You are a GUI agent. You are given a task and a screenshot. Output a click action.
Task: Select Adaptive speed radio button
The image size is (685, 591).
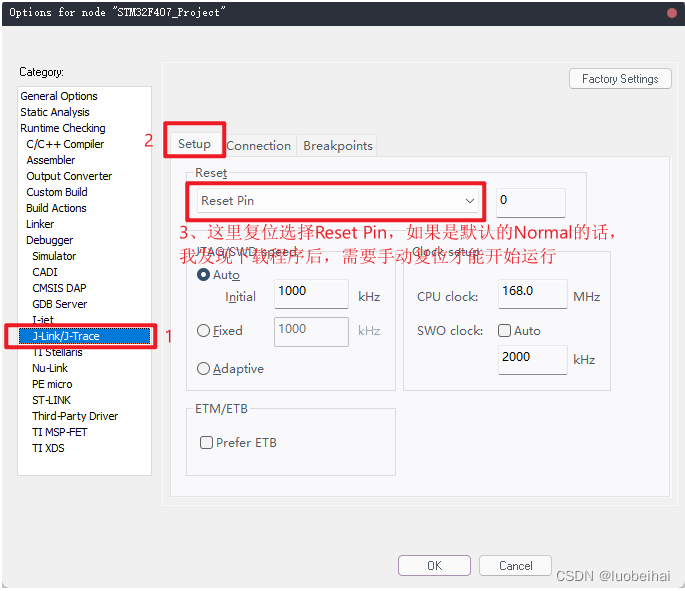[x=204, y=369]
